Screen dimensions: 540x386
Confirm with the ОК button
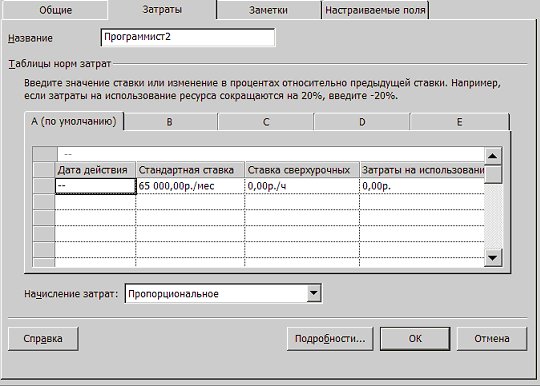tap(415, 339)
